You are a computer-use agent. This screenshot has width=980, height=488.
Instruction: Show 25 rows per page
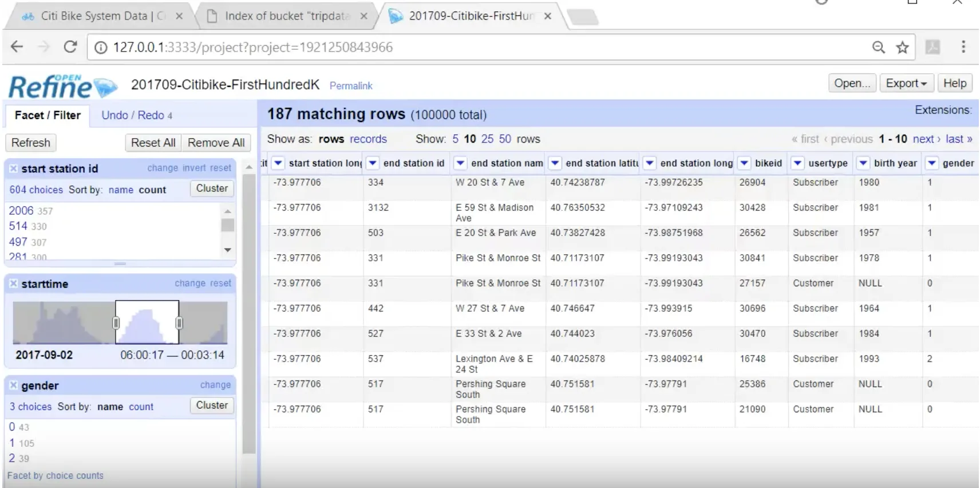point(487,139)
